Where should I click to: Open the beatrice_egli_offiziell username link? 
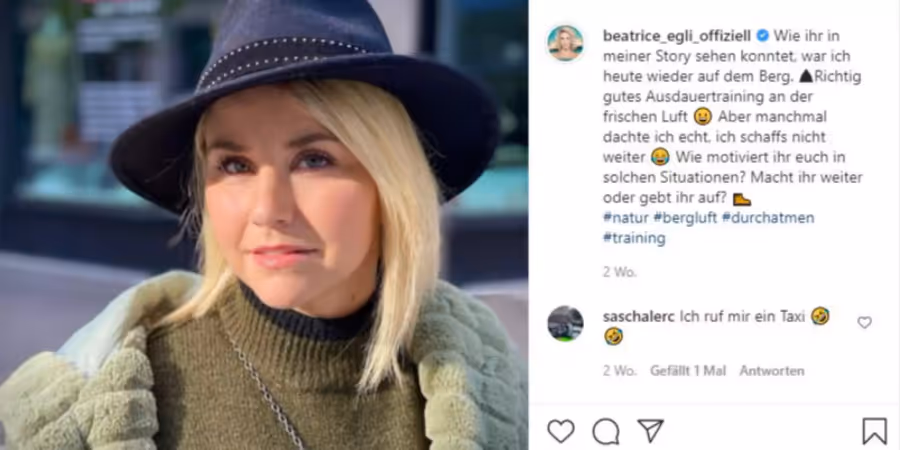point(677,36)
